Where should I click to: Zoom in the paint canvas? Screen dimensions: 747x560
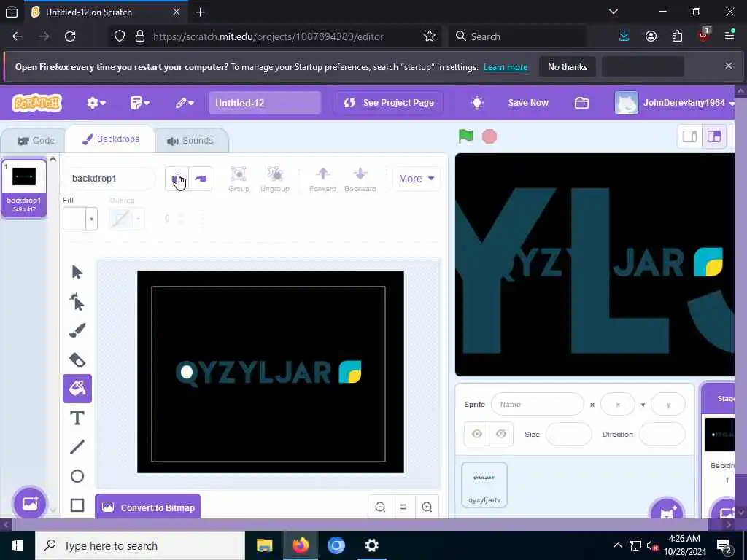[427, 507]
